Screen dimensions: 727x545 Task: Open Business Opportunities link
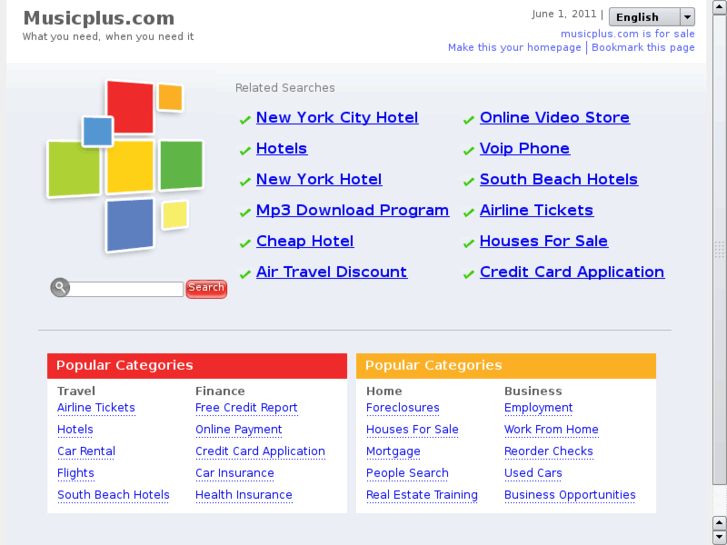(570, 495)
